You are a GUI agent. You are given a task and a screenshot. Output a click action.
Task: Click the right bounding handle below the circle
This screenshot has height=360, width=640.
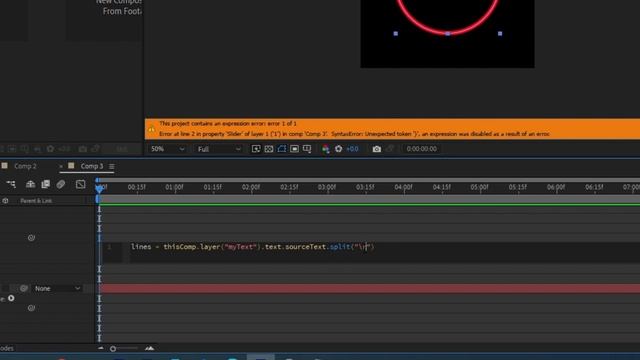point(500,33)
